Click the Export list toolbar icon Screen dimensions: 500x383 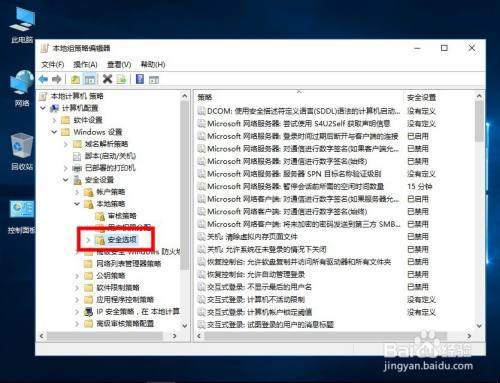pyautogui.click(x=121, y=79)
